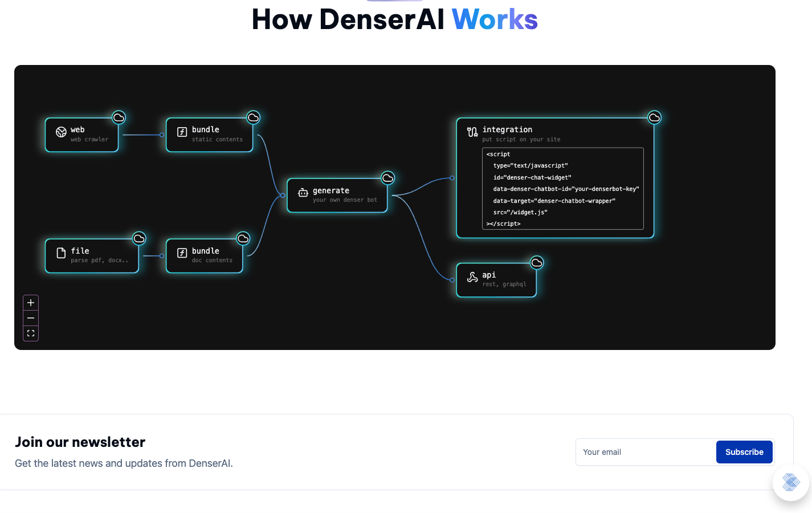This screenshot has width=812, height=513.
Task: Click the function icon on the doc contents bundle
Action: click(182, 253)
